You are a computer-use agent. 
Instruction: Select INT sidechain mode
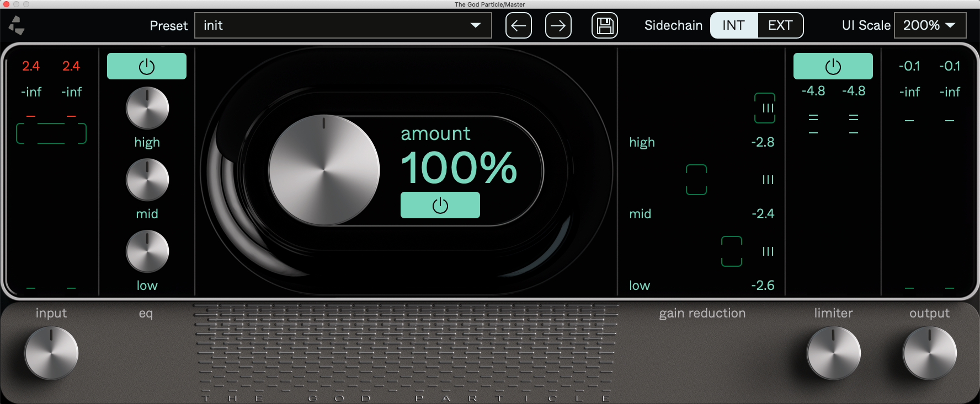click(734, 25)
